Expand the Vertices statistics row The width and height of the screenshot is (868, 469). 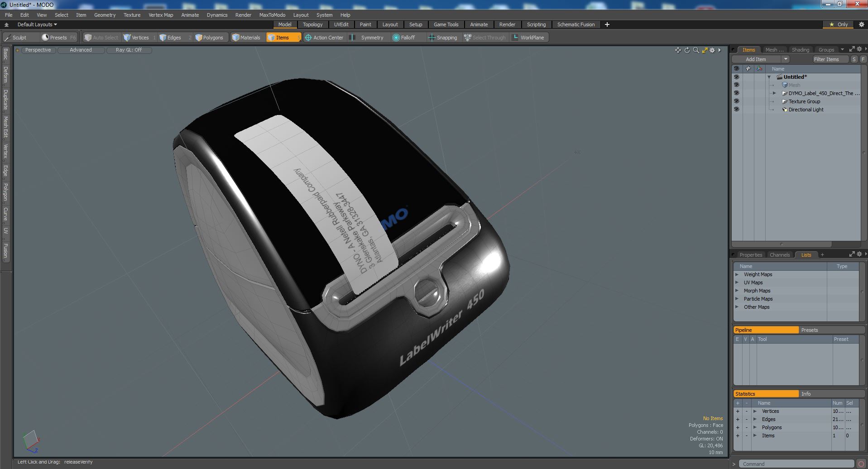pos(755,411)
